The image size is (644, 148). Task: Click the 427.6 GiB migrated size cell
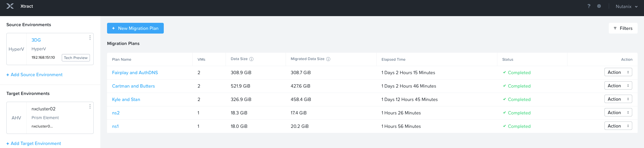tap(300, 86)
